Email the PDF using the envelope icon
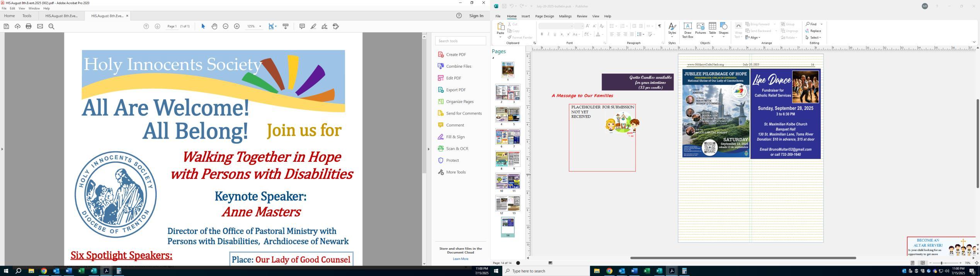The height and width of the screenshot is (276, 980). (x=40, y=26)
